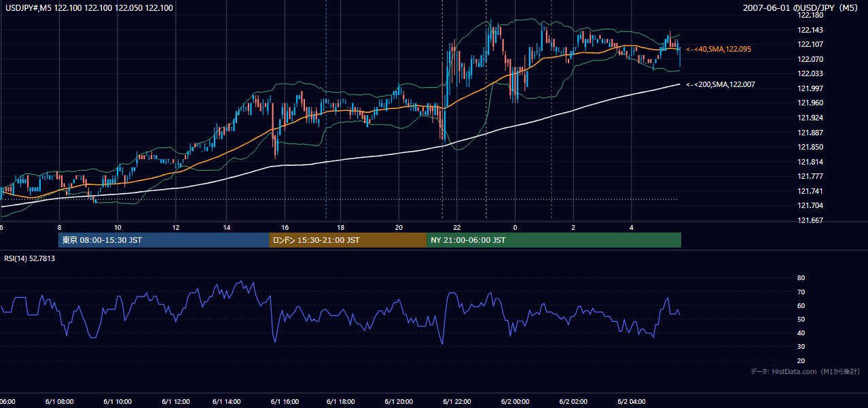Click RSI axis level 80
Image resolution: width=868 pixels, height=408 pixels.
tap(801, 278)
